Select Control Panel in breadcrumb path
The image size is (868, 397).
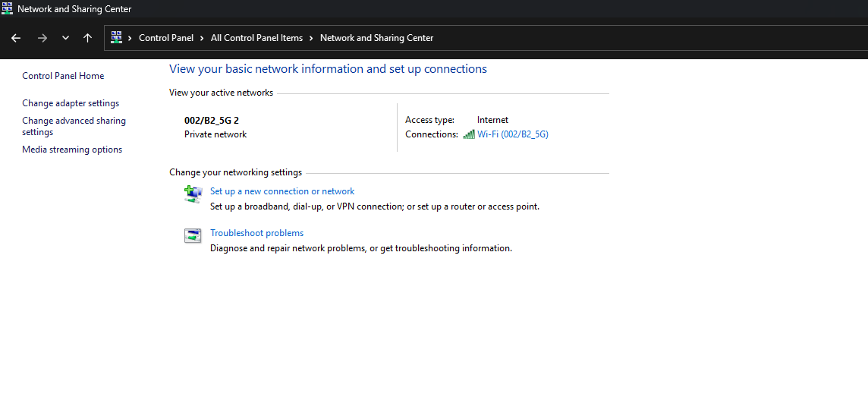tap(166, 38)
